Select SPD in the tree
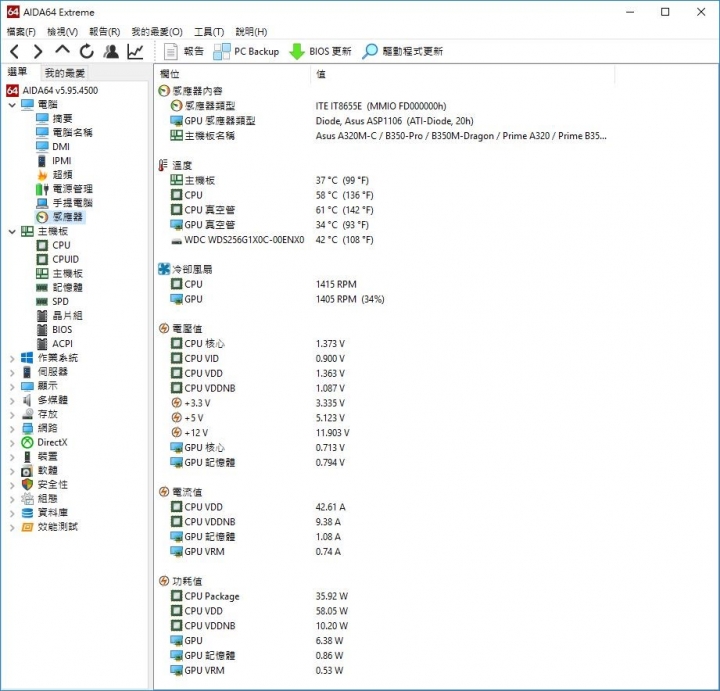This screenshot has height=691, width=720. coord(53,302)
